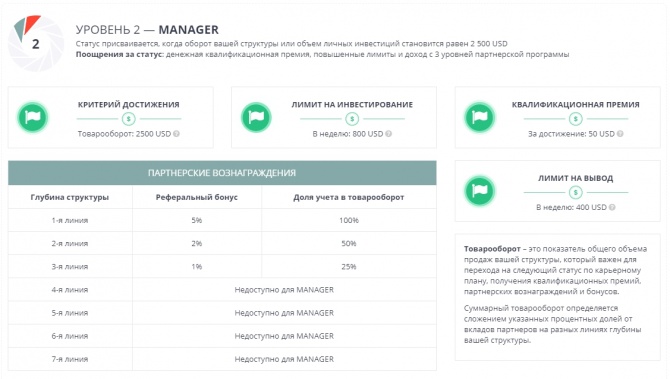Click the Партнерские вознаграждения table header

click(x=222, y=173)
